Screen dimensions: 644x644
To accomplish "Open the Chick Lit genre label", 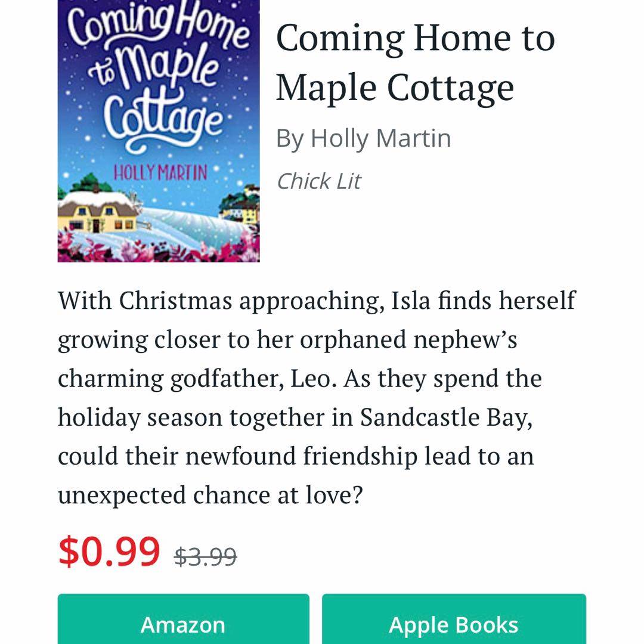I will pyautogui.click(x=318, y=181).
